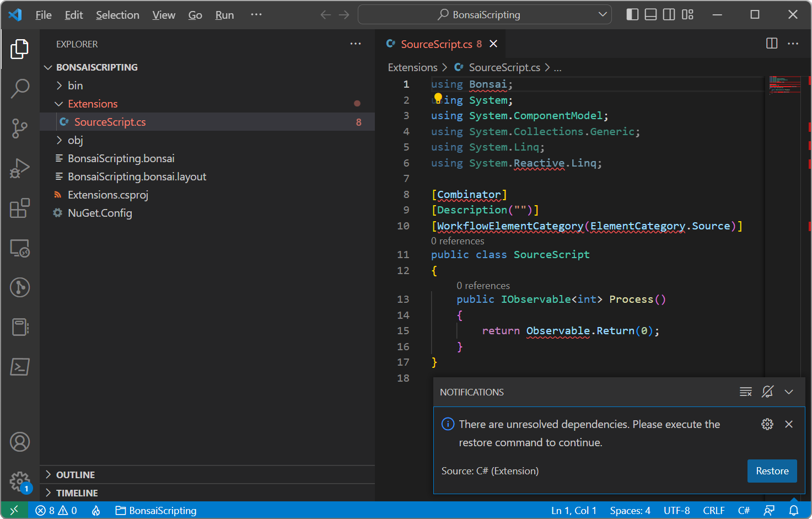Go back navigation arrow
This screenshot has width=812, height=519.
tap(326, 14)
